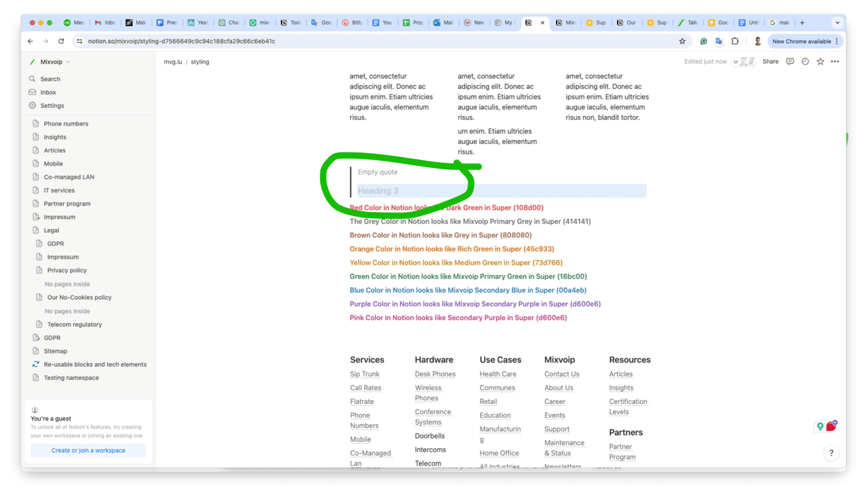The width and height of the screenshot is (868, 498).
Task: Bookmark this page with the address bar star
Action: point(682,41)
